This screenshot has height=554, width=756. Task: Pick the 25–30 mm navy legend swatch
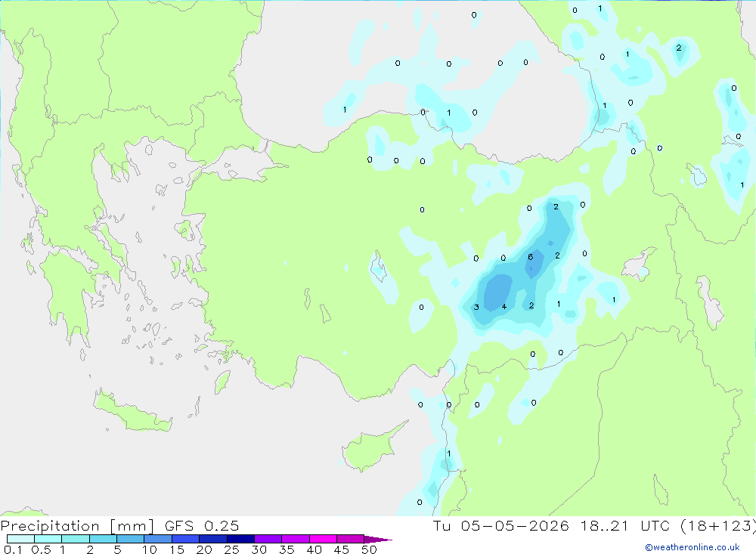pos(240,539)
